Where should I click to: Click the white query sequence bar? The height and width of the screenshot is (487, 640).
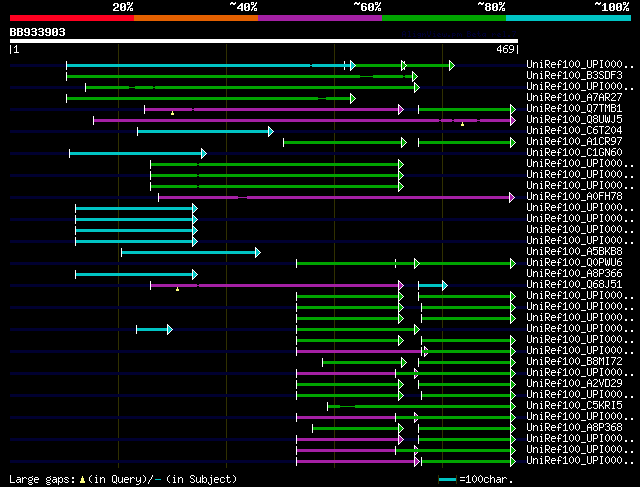tap(263, 41)
